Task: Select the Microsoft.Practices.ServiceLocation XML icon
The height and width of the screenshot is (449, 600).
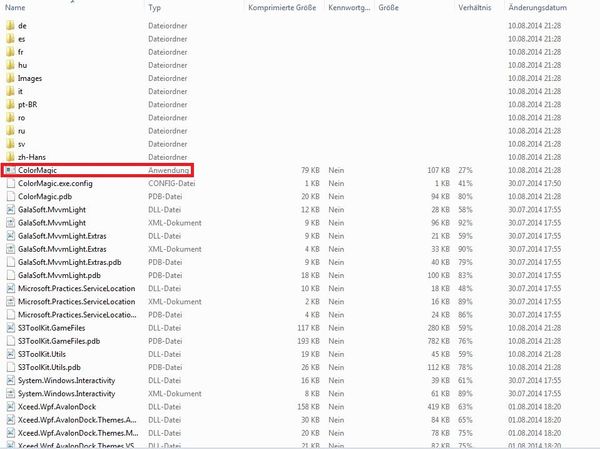Action: coord(11,302)
